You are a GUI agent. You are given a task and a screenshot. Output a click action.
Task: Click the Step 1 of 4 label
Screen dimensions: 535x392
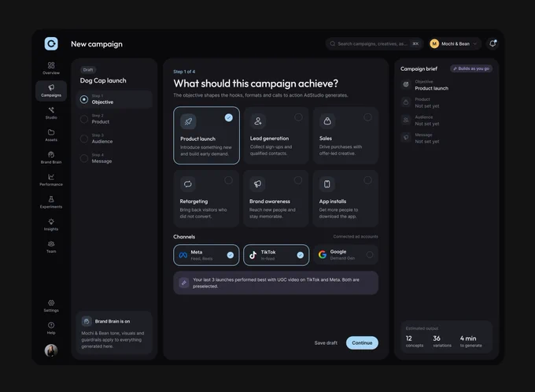(184, 72)
